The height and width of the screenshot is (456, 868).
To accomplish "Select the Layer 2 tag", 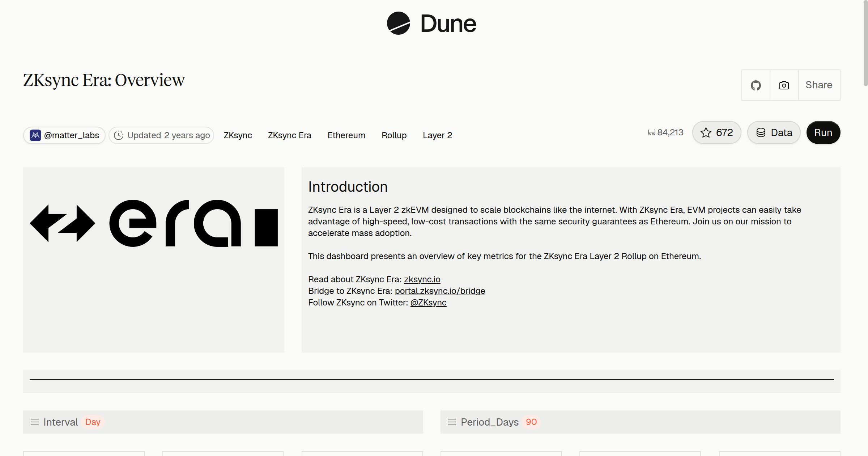I will click(x=438, y=135).
